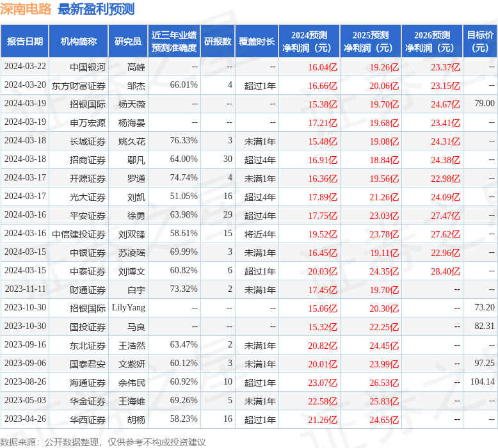Click the 深南电路 title text
The image size is (498, 448).
[26, 8]
